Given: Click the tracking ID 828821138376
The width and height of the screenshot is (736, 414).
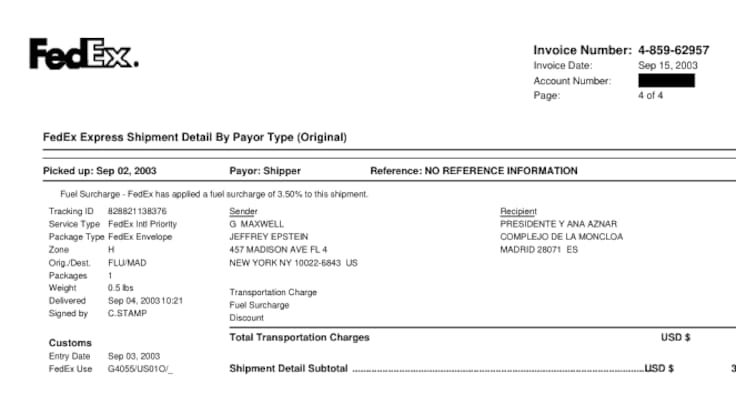Looking at the screenshot, I should pos(137,212).
